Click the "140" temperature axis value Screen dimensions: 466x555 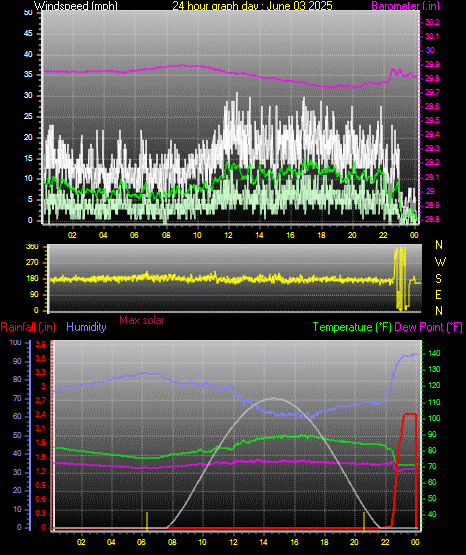pyautogui.click(x=434, y=353)
